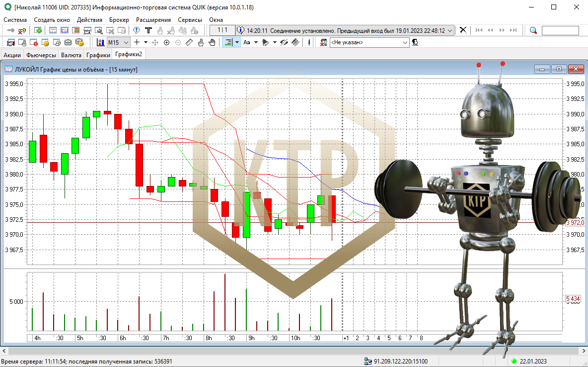This screenshot has width=588, height=367.
Task: Click the pointing finger tool beside the ruler
Action: (x=201, y=42)
